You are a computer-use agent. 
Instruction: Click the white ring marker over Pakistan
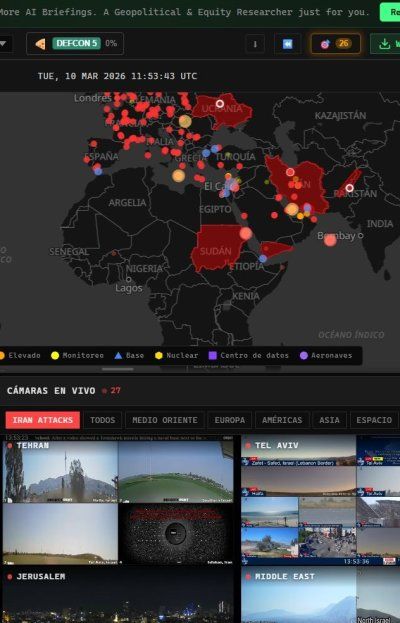click(x=350, y=188)
